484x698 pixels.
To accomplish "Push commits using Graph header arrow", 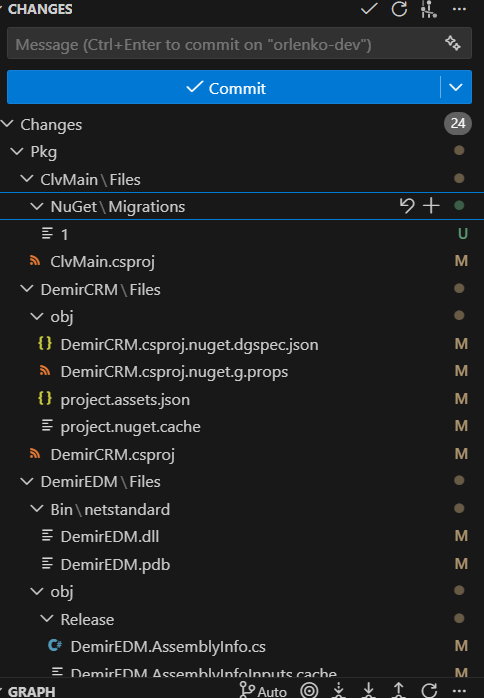I will (x=399, y=690).
